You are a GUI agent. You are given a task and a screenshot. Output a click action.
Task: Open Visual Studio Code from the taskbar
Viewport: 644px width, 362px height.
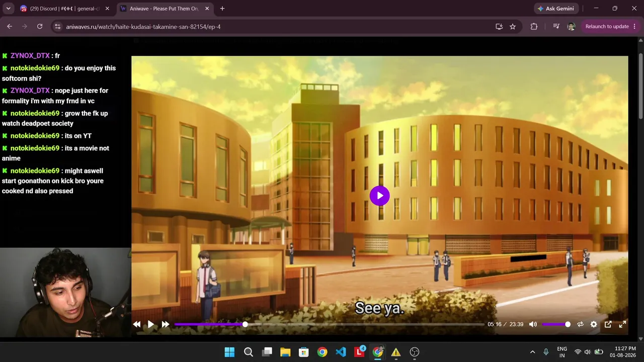point(341,352)
